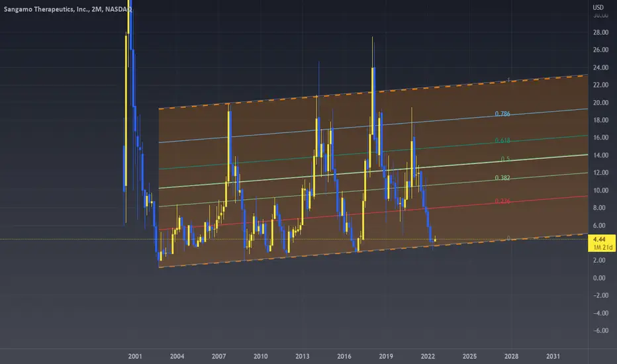The image size is (617, 364).
Task: Click the 26.00 price axis value
Action: (600, 50)
